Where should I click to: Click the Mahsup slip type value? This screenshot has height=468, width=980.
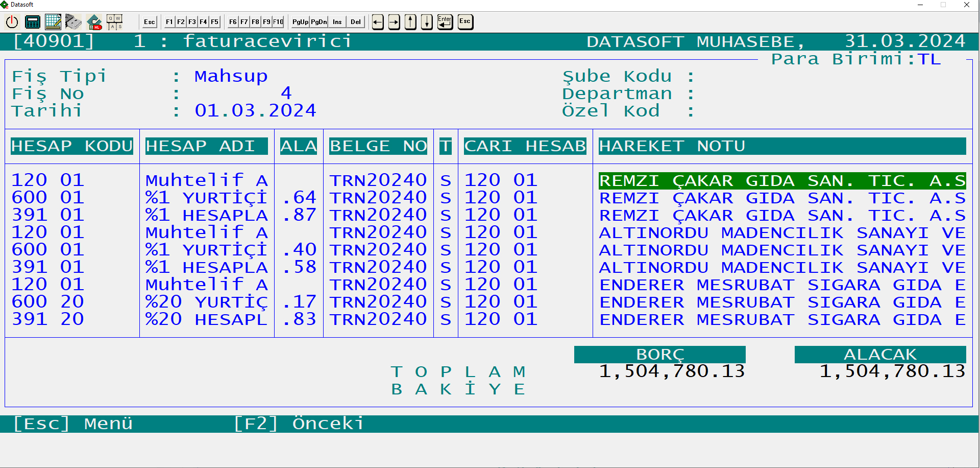(x=231, y=77)
